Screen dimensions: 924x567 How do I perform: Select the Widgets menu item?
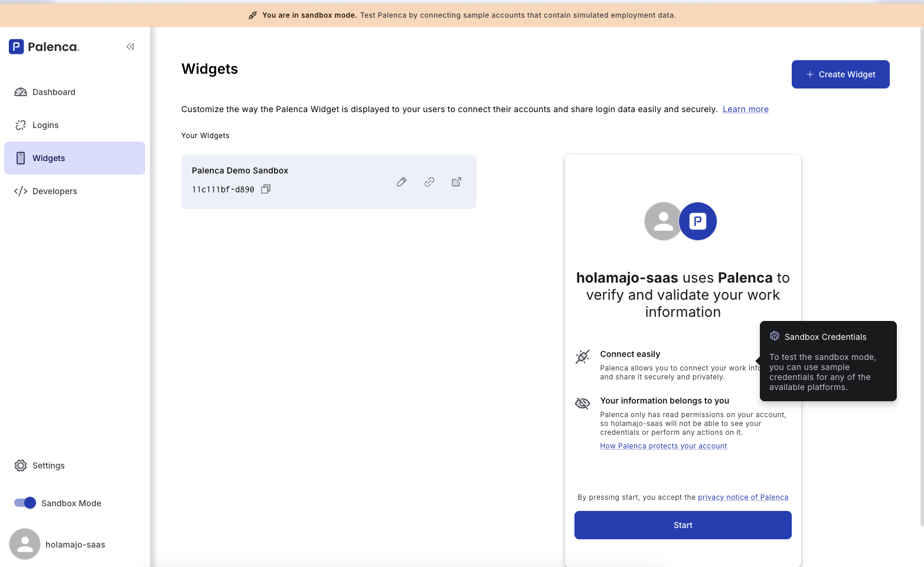(x=74, y=158)
